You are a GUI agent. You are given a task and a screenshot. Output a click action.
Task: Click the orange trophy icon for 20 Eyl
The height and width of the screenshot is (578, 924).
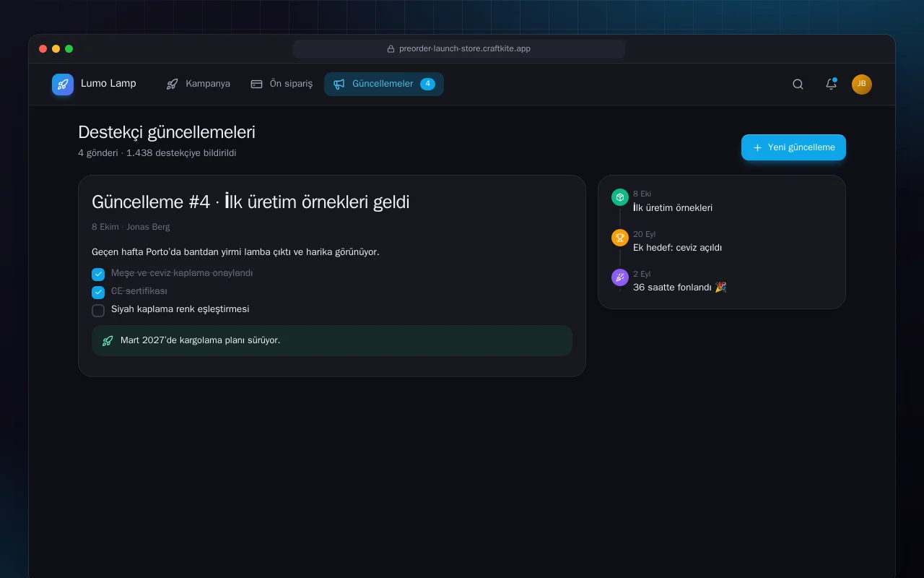619,237
